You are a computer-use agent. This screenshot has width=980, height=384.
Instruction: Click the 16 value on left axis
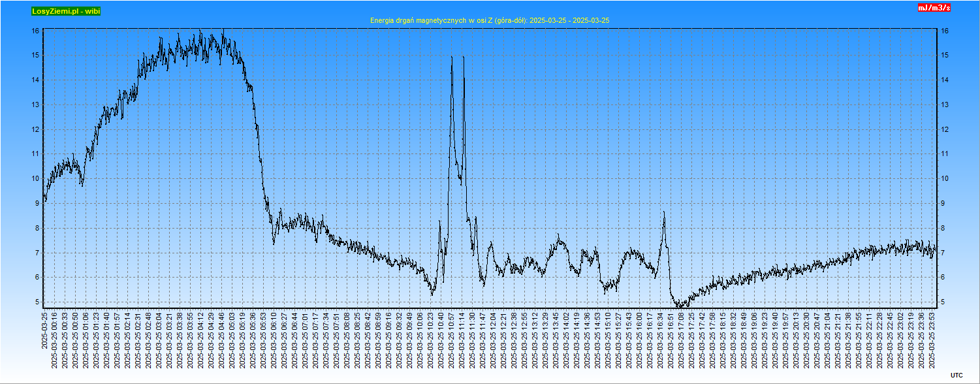36,31
